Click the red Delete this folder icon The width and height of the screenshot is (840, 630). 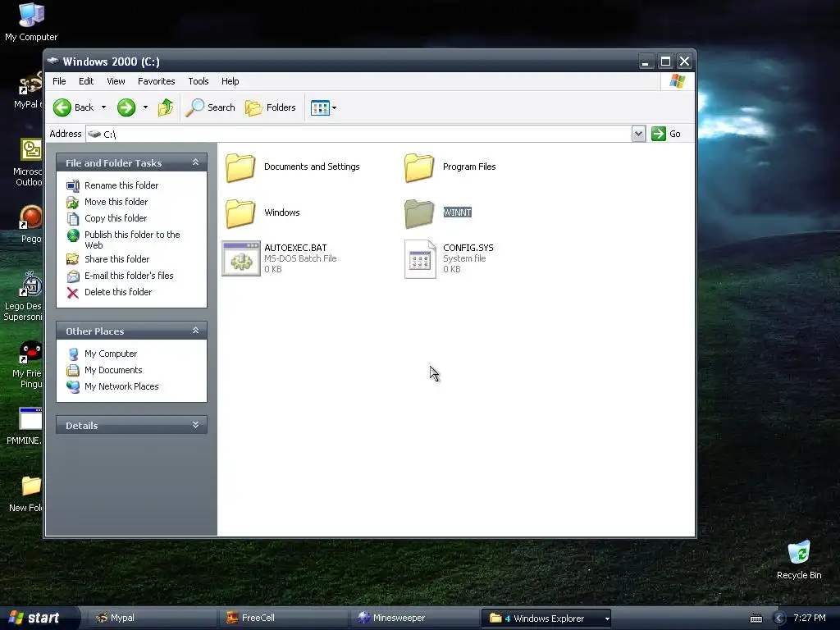tap(73, 293)
